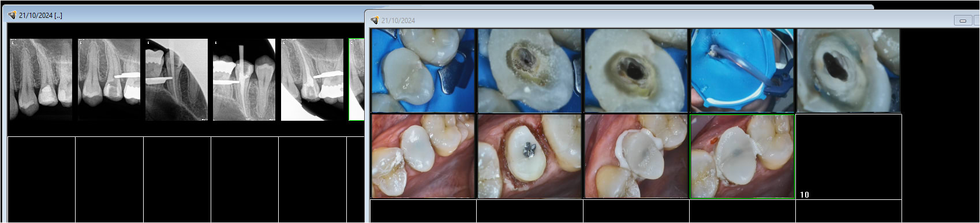
Task: Select the empty image slot numbered 10
Action: point(848,157)
